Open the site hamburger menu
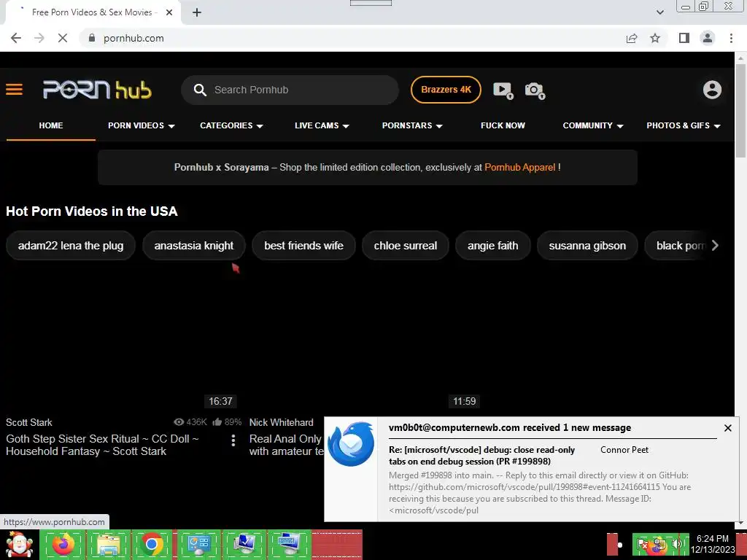The width and height of the screenshot is (747, 560). (15, 90)
